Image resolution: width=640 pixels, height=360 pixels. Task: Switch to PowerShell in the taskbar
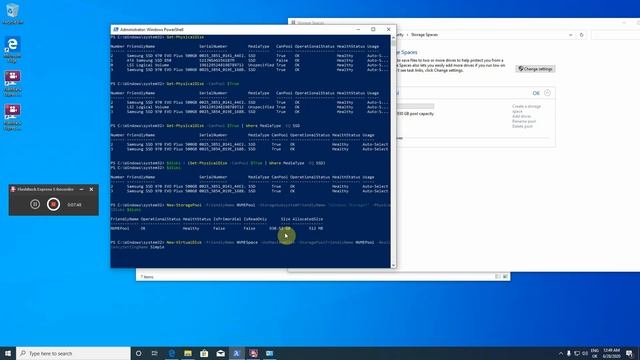(237, 353)
